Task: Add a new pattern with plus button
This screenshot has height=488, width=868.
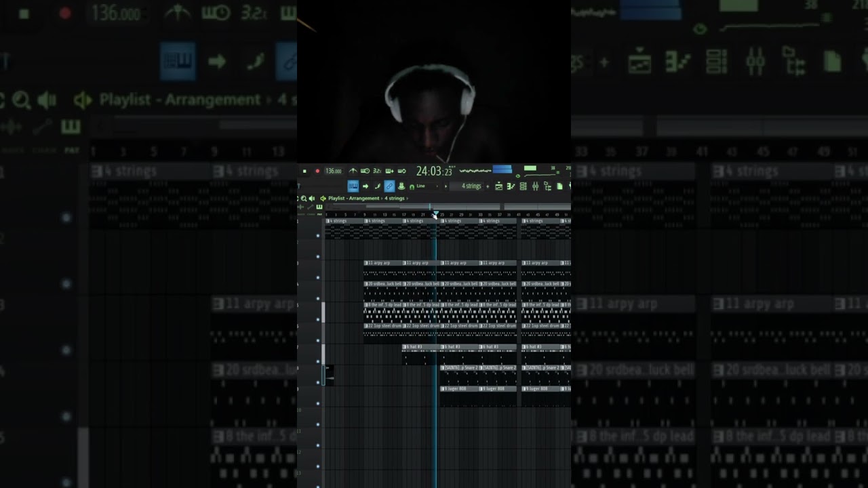Action: [488, 186]
